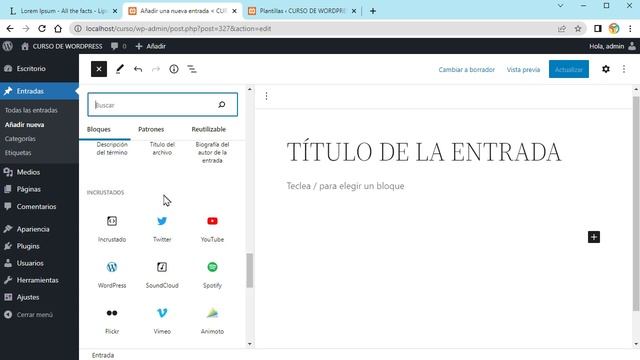Insert the Spotify embed block

coord(212,275)
